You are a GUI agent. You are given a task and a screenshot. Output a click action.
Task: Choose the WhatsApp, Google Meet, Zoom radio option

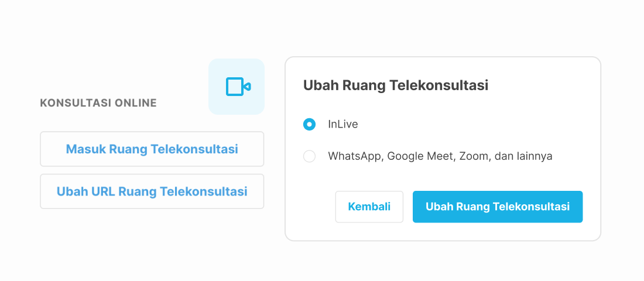pyautogui.click(x=309, y=156)
